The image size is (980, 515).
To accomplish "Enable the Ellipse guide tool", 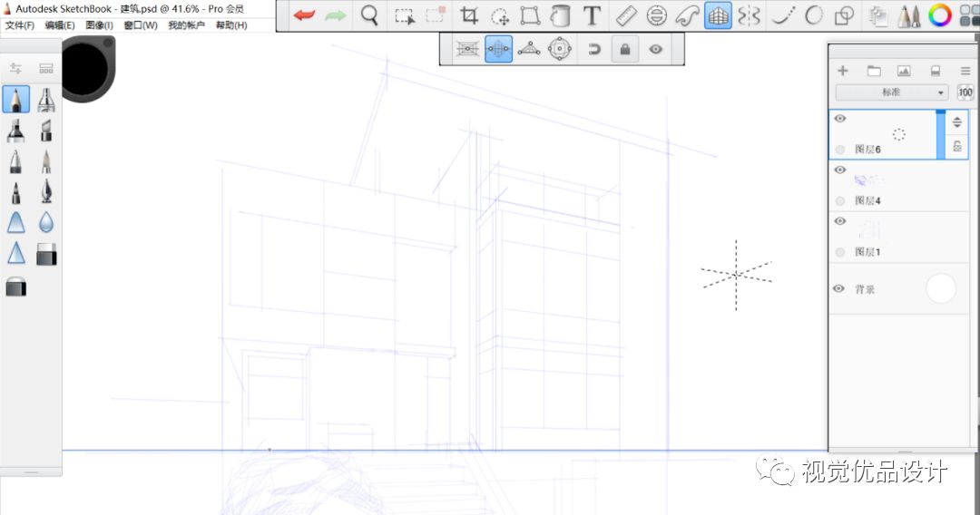I will pyautogui.click(x=656, y=15).
